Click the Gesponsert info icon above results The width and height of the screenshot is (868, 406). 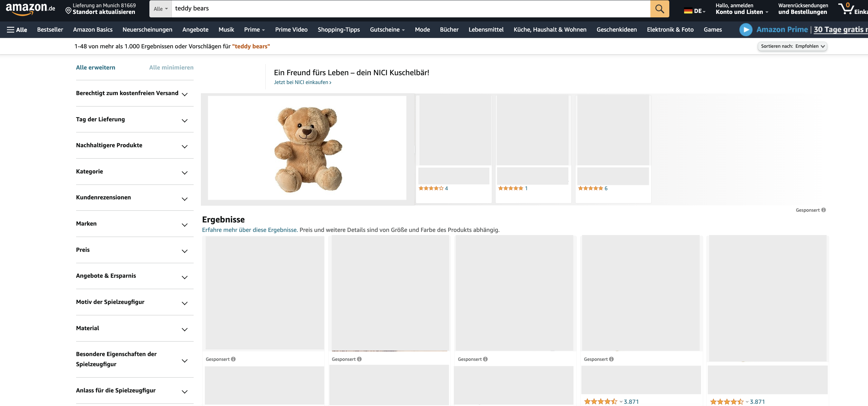pos(823,210)
